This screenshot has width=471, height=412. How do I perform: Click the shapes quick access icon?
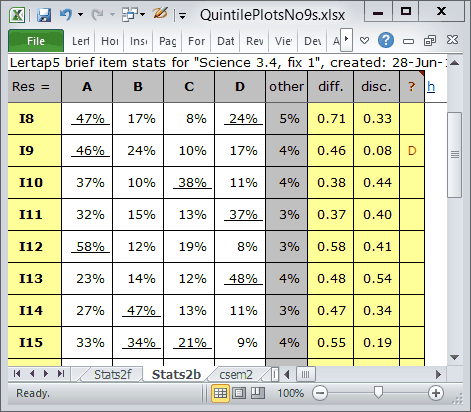[130, 15]
